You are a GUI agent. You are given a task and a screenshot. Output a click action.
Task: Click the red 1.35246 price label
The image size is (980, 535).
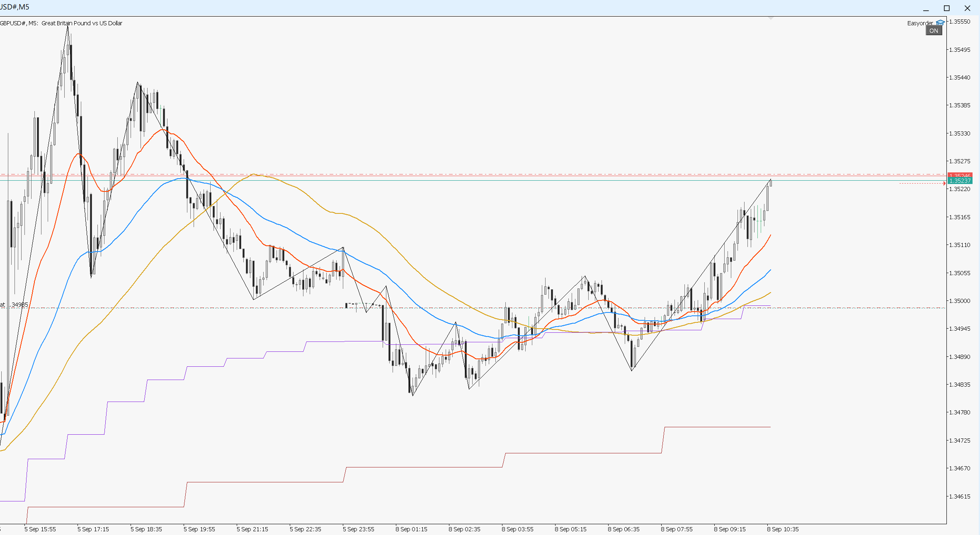point(960,175)
